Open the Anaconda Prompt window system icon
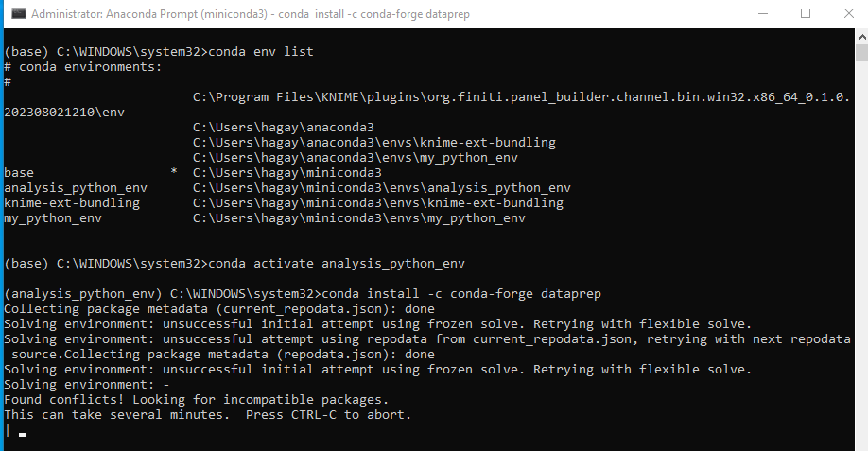Image resolution: width=868 pixels, height=451 pixels. click(x=18, y=14)
